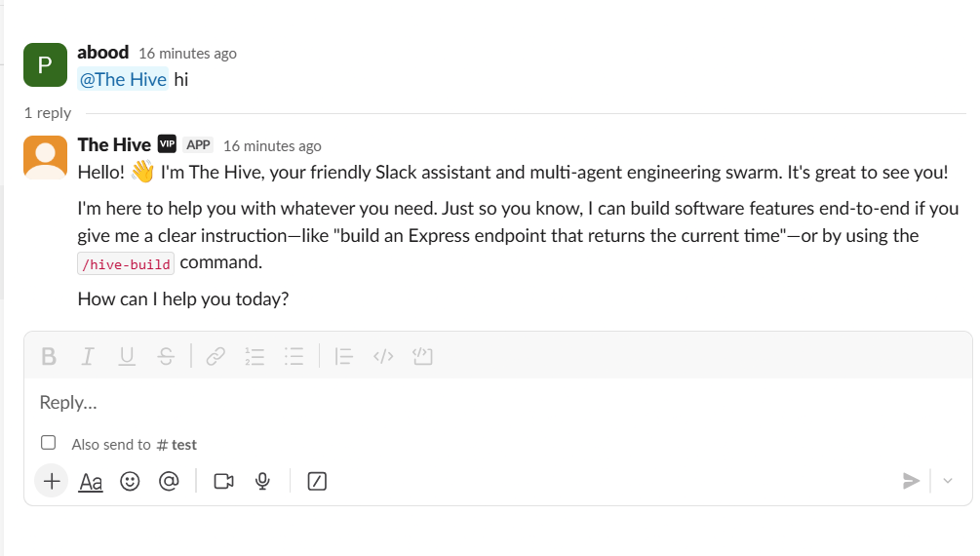This screenshot has height=556, width=980.
Task: Insert a blockquote
Action: click(x=344, y=356)
